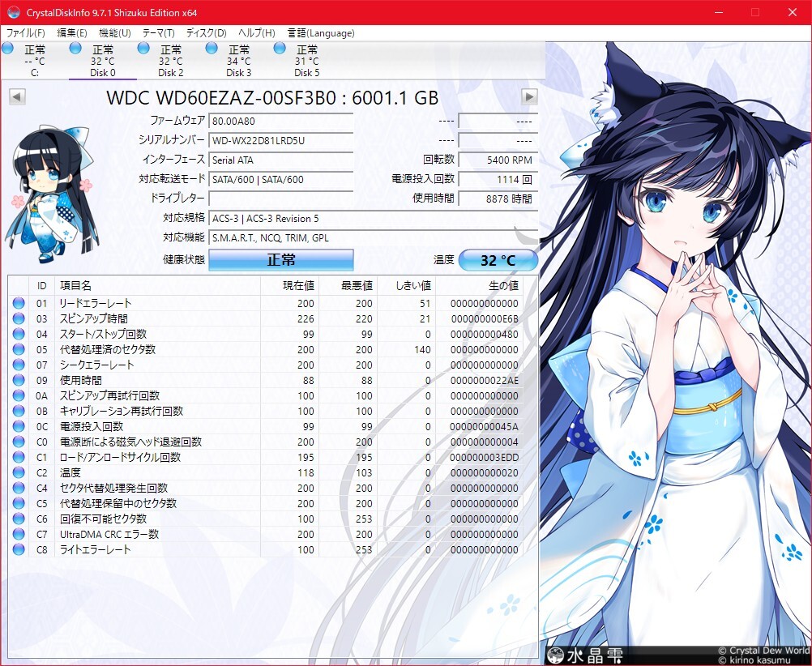Click status orb for C0 電源断による磁気ヘッド退避回数
The height and width of the screenshot is (666, 812).
click(19, 442)
